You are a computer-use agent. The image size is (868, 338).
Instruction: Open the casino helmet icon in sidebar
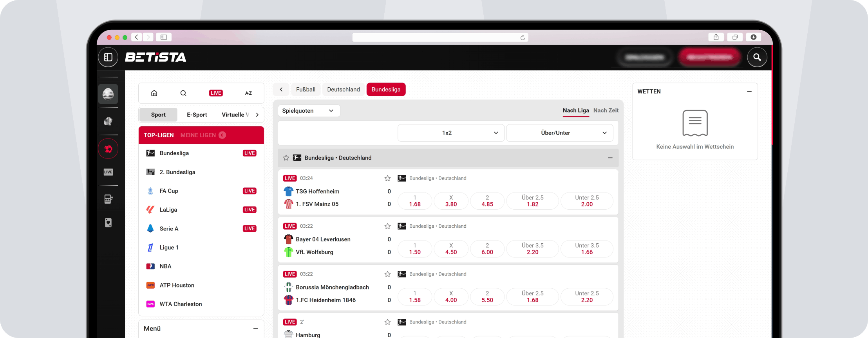click(108, 94)
